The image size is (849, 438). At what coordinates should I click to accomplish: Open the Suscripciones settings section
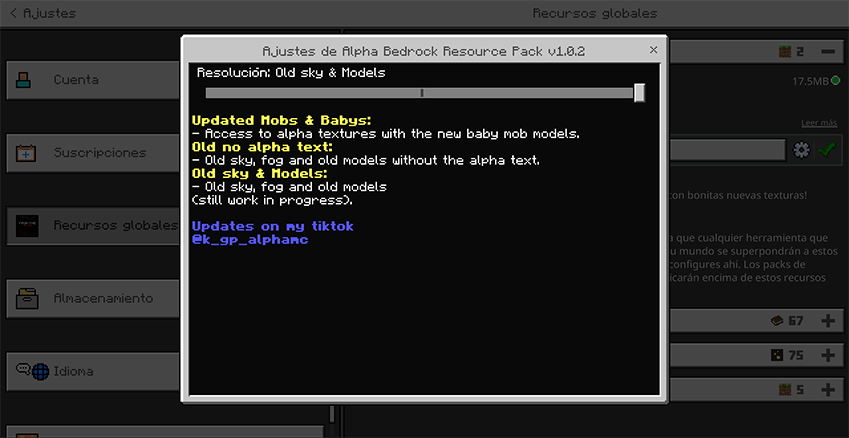[x=93, y=153]
